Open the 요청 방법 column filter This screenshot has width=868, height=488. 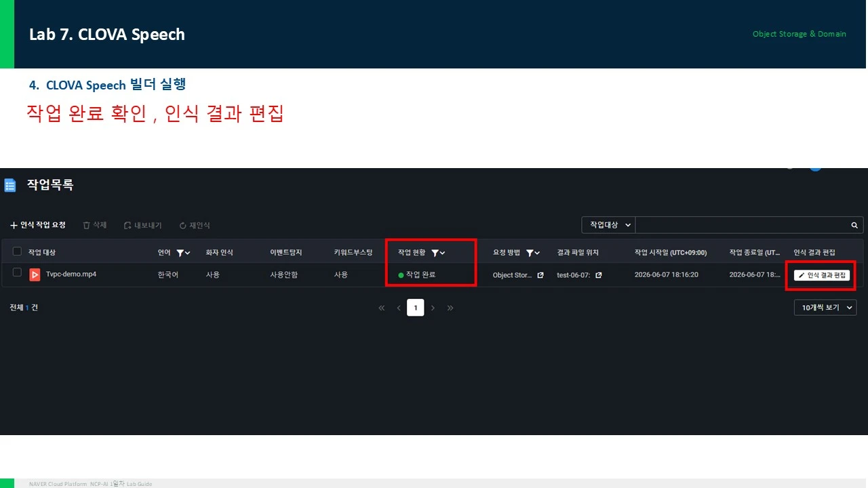point(533,253)
